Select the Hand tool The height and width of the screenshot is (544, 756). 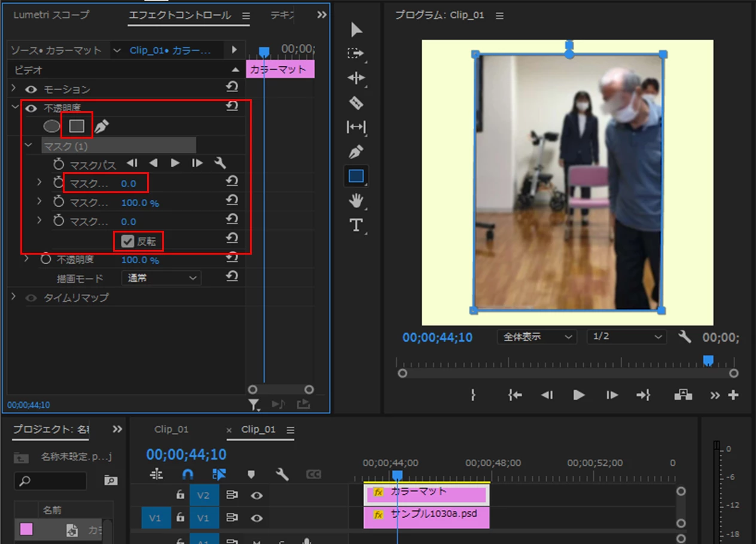click(x=356, y=201)
